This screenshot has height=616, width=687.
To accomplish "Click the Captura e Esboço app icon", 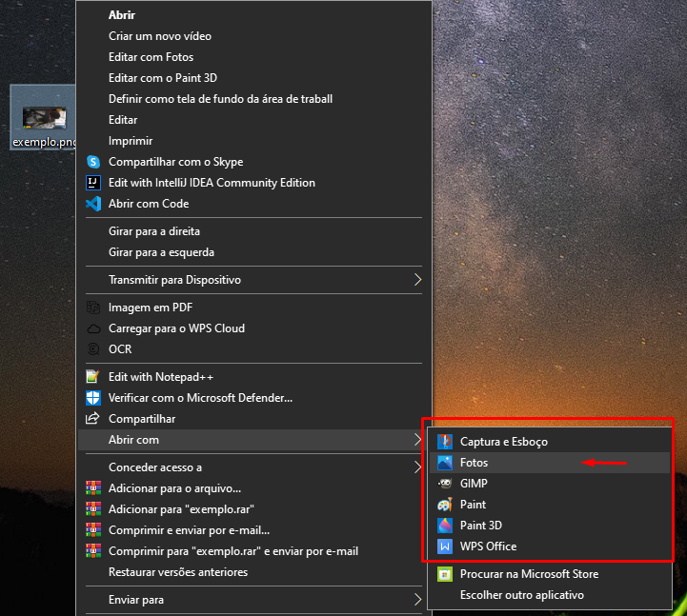I will point(445,442).
